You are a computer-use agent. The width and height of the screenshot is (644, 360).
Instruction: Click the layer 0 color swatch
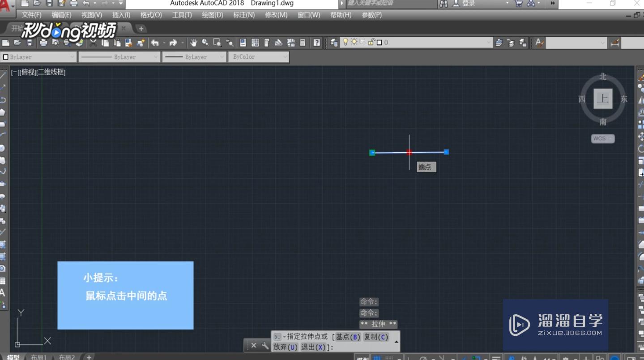(380, 43)
